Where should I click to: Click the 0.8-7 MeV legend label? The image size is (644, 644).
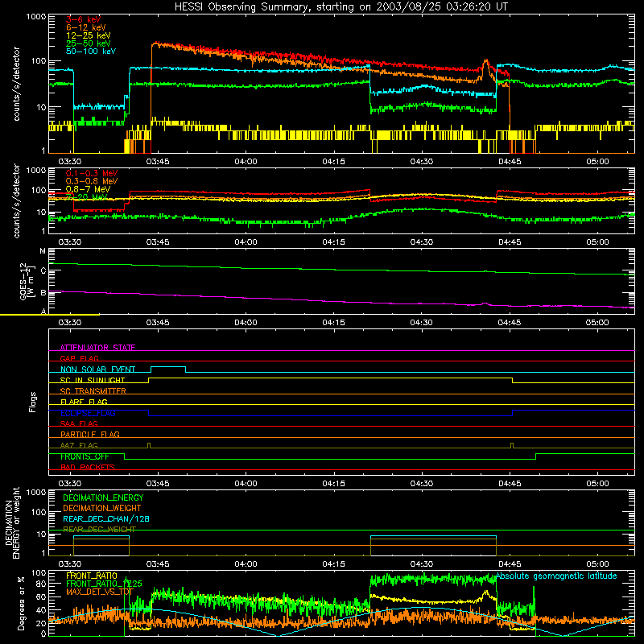(89, 189)
